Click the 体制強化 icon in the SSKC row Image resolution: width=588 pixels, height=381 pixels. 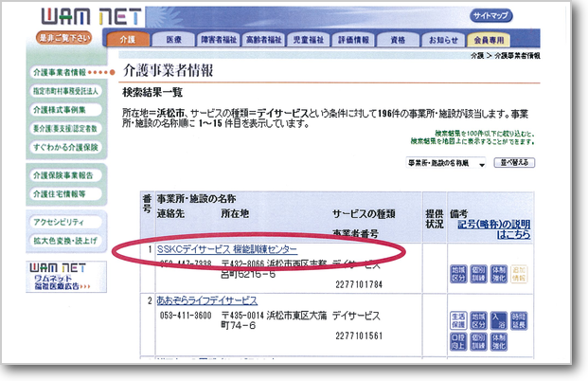(500, 273)
